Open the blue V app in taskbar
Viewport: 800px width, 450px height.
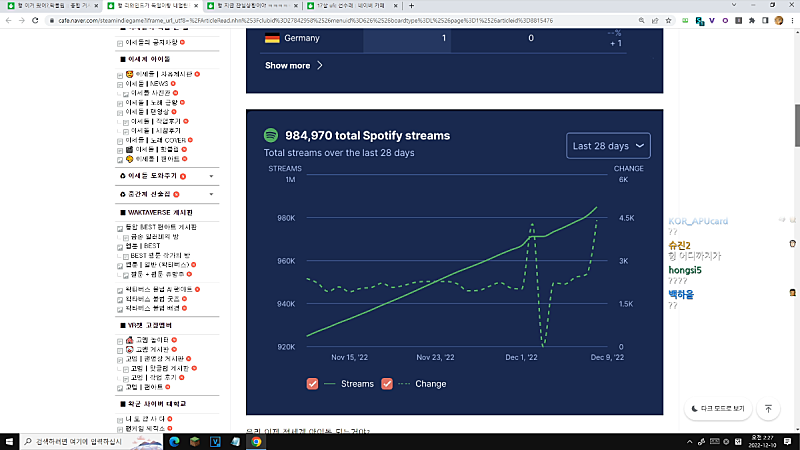pyautogui.click(x=215, y=441)
